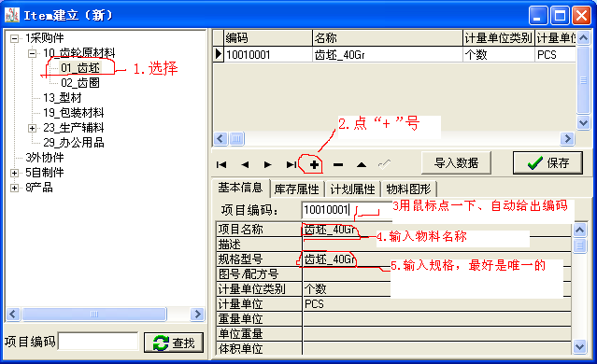
Task: Delete record with minus icon
Action: 338,164
